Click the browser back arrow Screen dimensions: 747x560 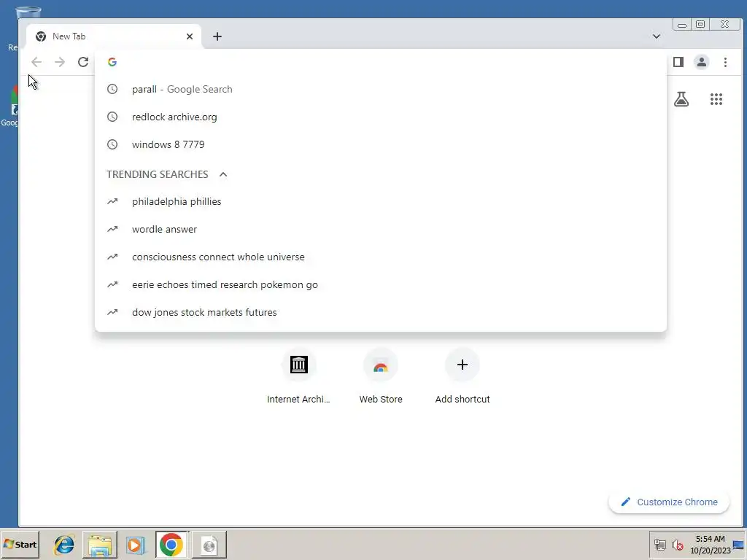coord(36,62)
